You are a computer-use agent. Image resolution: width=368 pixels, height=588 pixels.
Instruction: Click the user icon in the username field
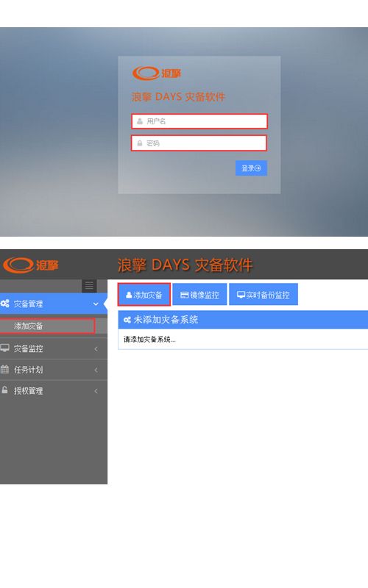tap(140, 121)
